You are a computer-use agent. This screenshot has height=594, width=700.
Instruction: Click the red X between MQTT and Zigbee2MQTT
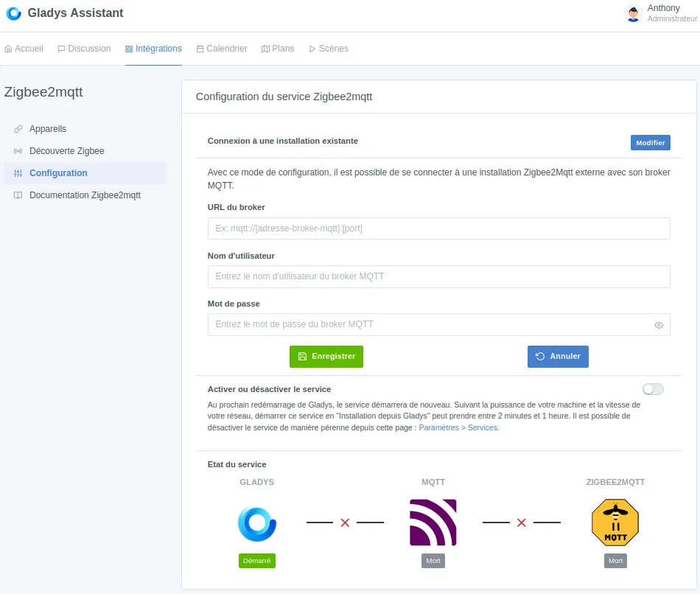click(521, 523)
